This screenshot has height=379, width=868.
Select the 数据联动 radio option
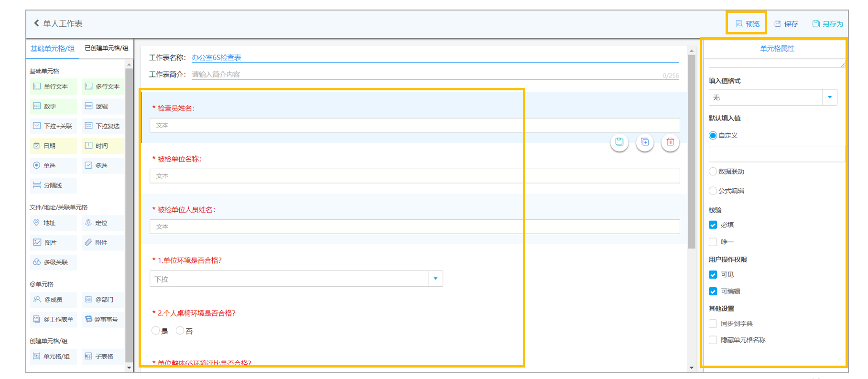coord(713,172)
